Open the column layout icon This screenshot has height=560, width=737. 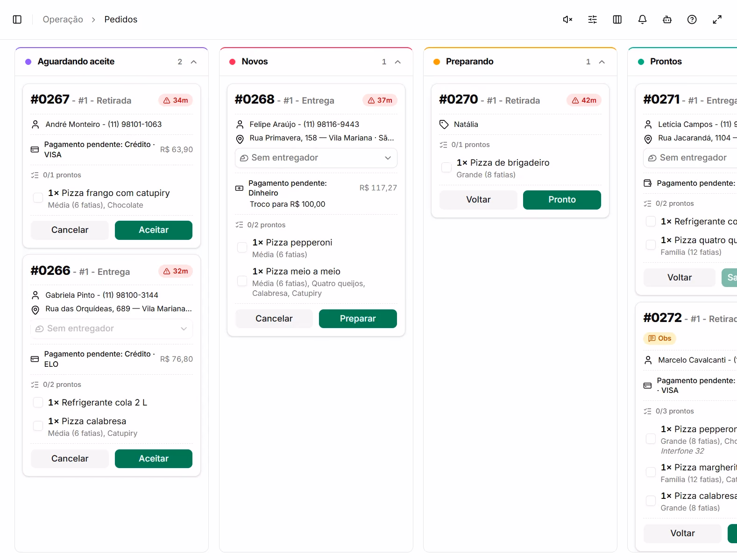coord(617,20)
